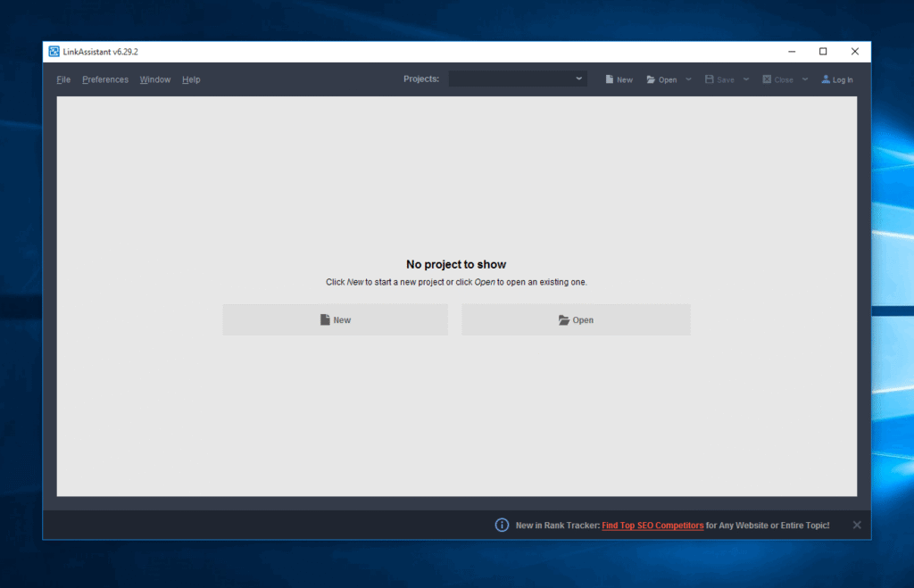This screenshot has width=914, height=588.
Task: Click the New project toolbar icon
Action: 611,79
